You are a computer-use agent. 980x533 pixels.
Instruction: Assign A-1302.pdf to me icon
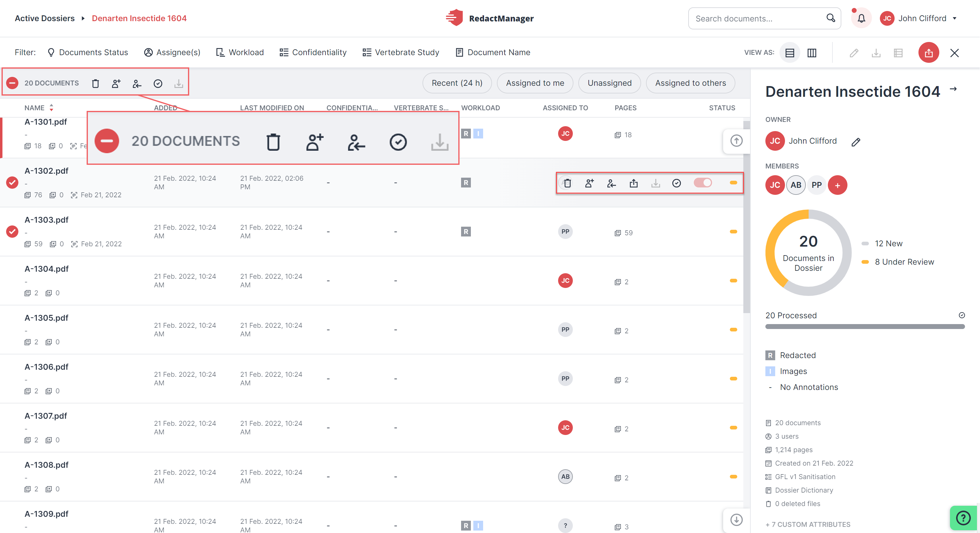pos(611,183)
